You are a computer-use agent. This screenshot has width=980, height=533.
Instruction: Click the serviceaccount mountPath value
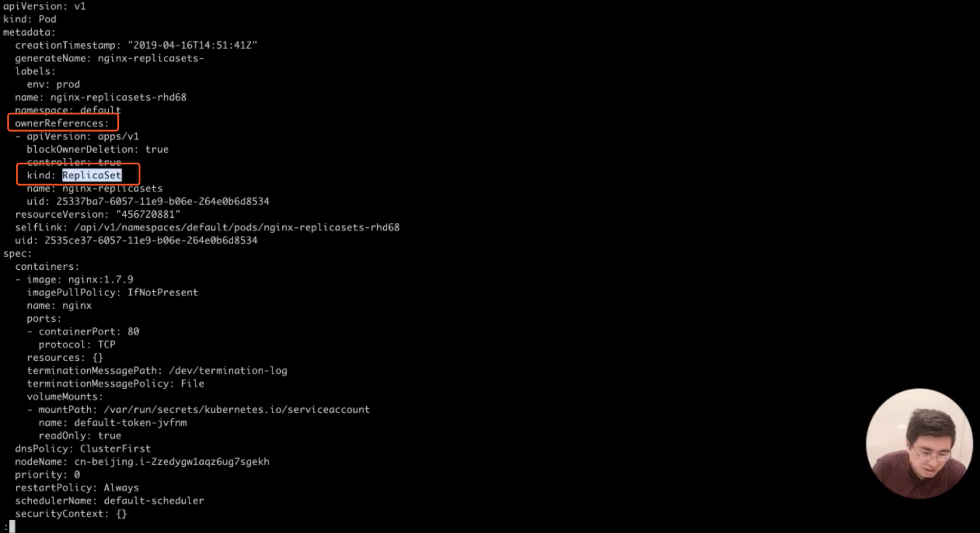(236, 410)
